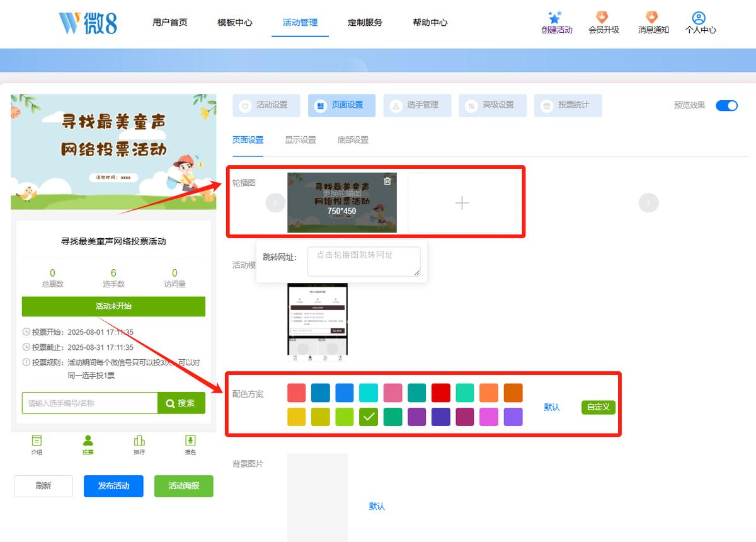Switch to the 活动设置 tab

click(265, 105)
